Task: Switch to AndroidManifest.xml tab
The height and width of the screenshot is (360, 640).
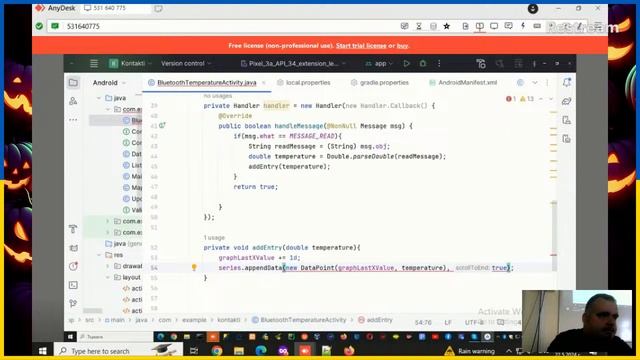Action: (463, 82)
